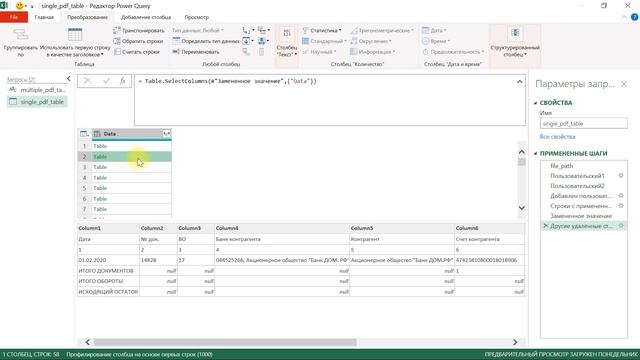Viewport: 640px width, 360px height.
Task: Click the Excel icon in title bar
Action: [4, 6]
